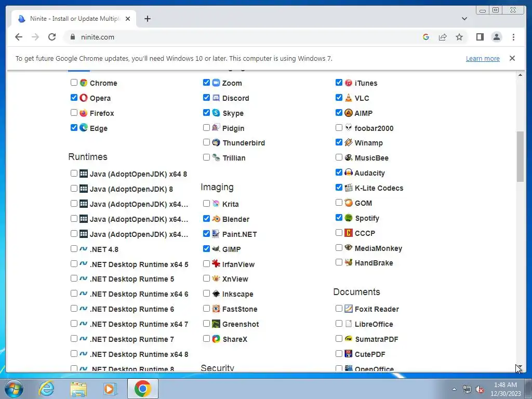Click the Zoom app icon
The width and height of the screenshot is (532, 399).
(216, 83)
